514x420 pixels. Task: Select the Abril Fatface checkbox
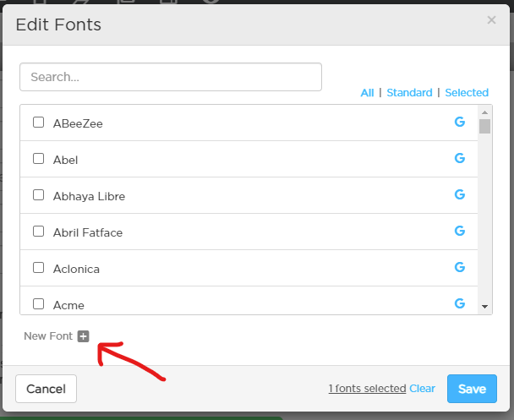38,232
